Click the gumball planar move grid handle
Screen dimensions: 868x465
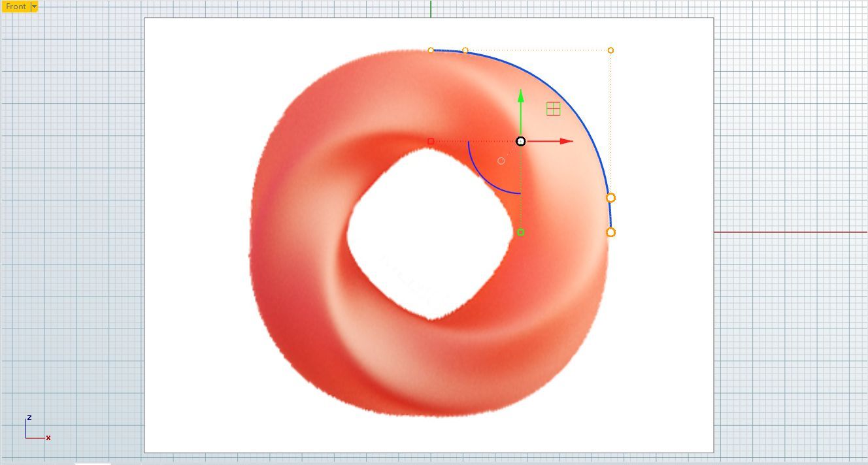tap(553, 109)
